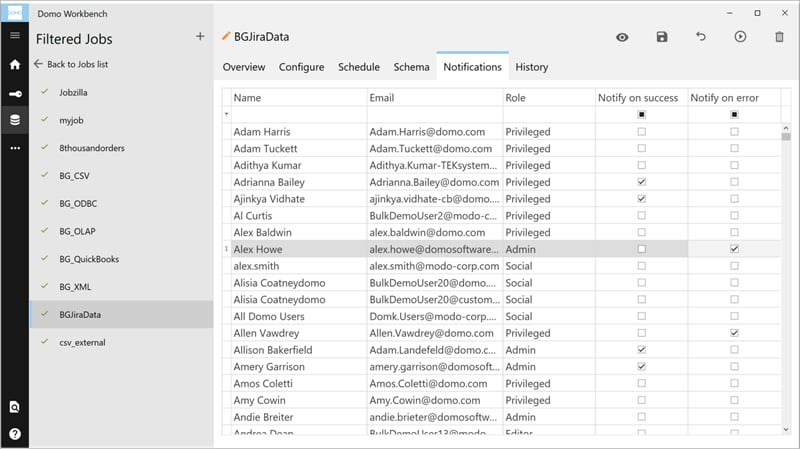
Task: Toggle the Notify on error header checkbox
Action: coord(734,115)
